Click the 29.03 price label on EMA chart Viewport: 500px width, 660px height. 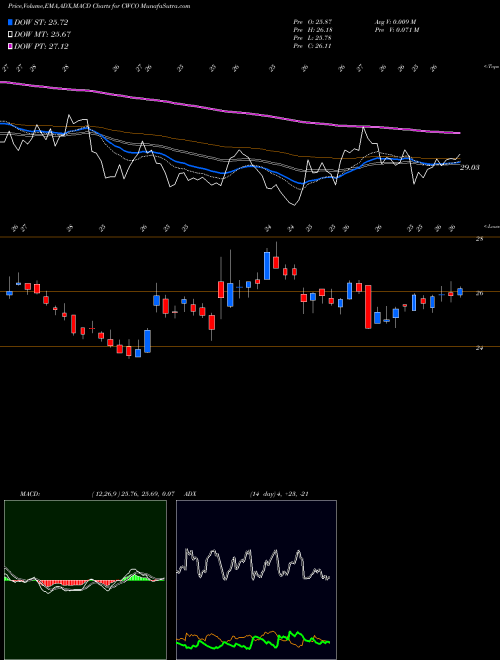[x=470, y=168]
